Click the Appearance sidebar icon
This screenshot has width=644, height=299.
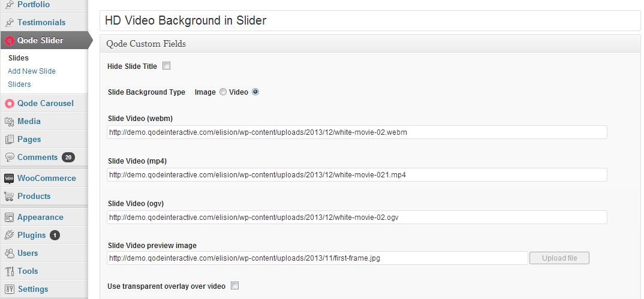[10, 217]
